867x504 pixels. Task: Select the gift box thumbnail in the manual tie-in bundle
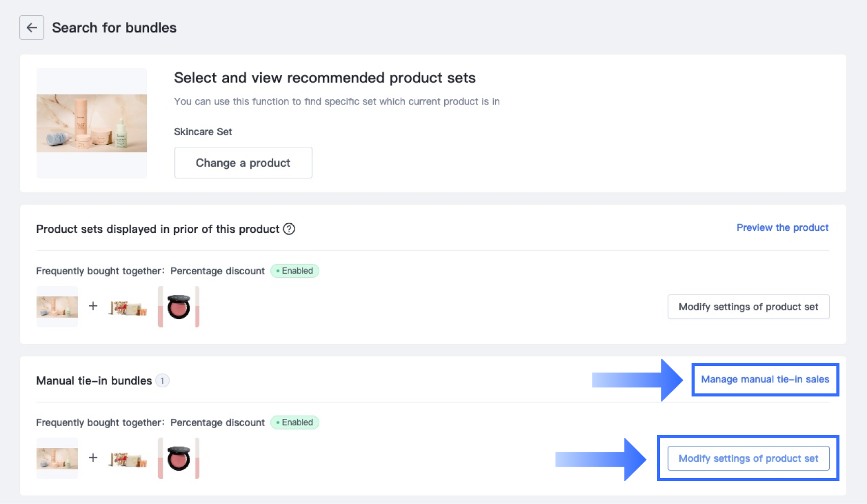coord(127,460)
